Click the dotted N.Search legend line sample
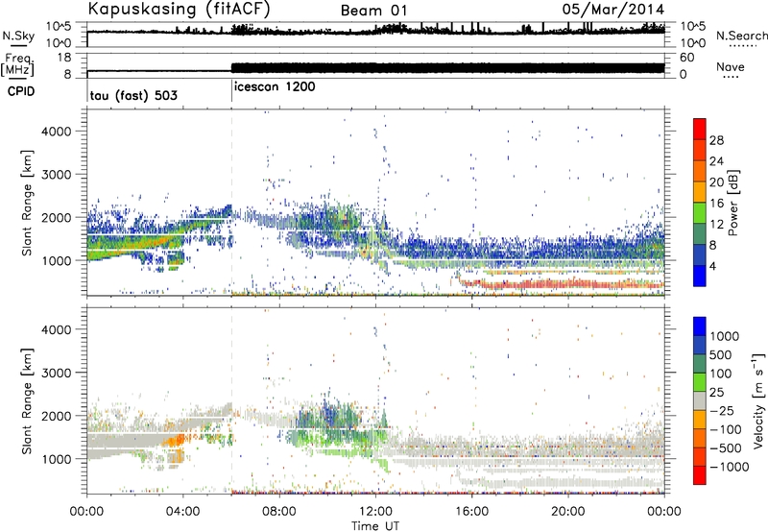This screenshot has height=532, width=768. 742,46
